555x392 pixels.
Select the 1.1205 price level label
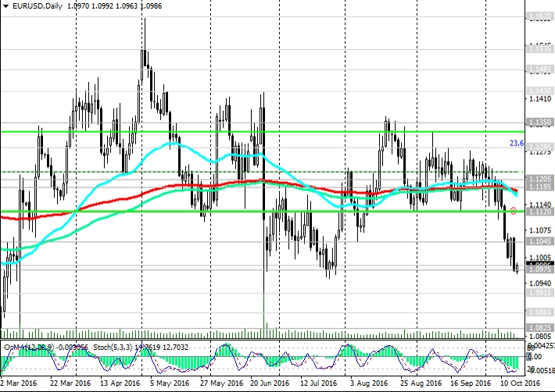[539, 179]
